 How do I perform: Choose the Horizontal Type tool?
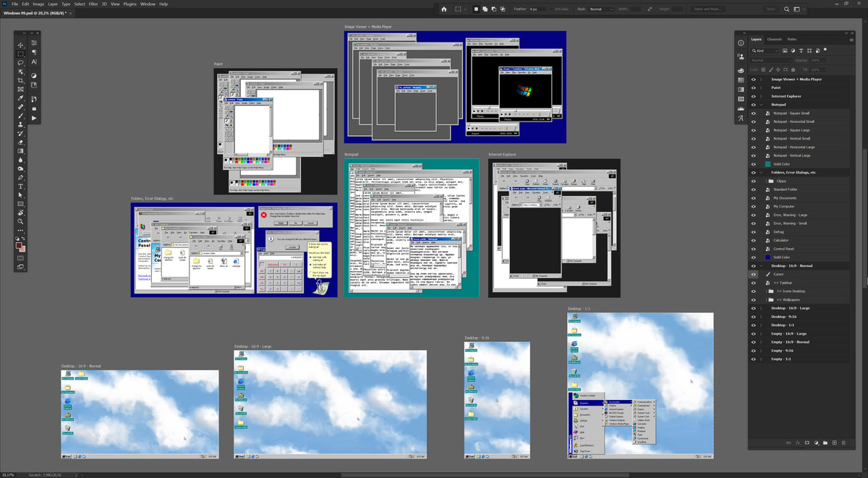coord(21,187)
